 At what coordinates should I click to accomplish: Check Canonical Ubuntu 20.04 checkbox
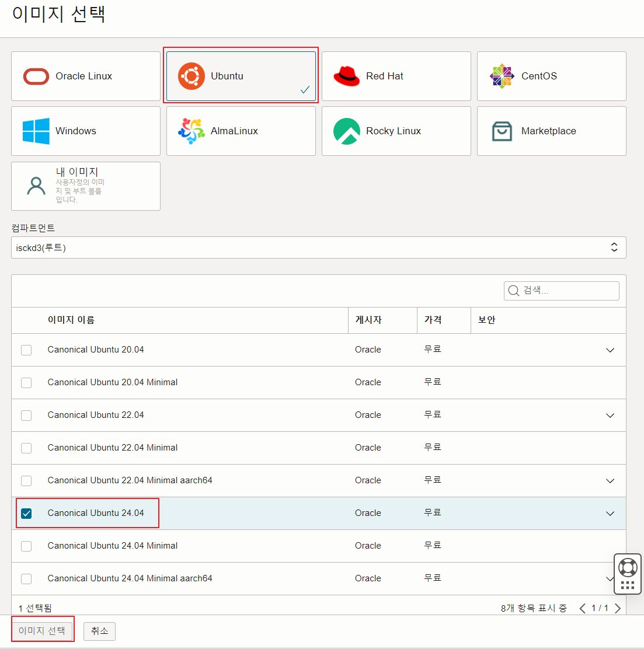pos(26,350)
